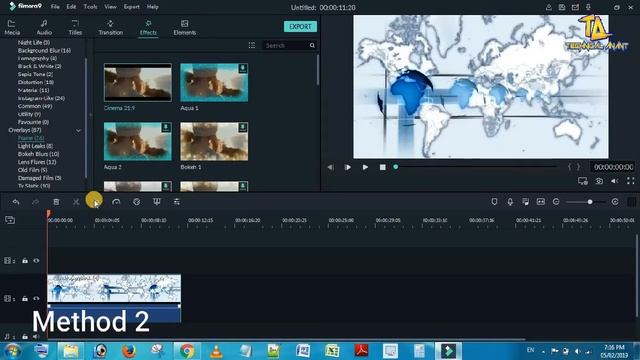Split clip using the scissors icon

[76, 202]
